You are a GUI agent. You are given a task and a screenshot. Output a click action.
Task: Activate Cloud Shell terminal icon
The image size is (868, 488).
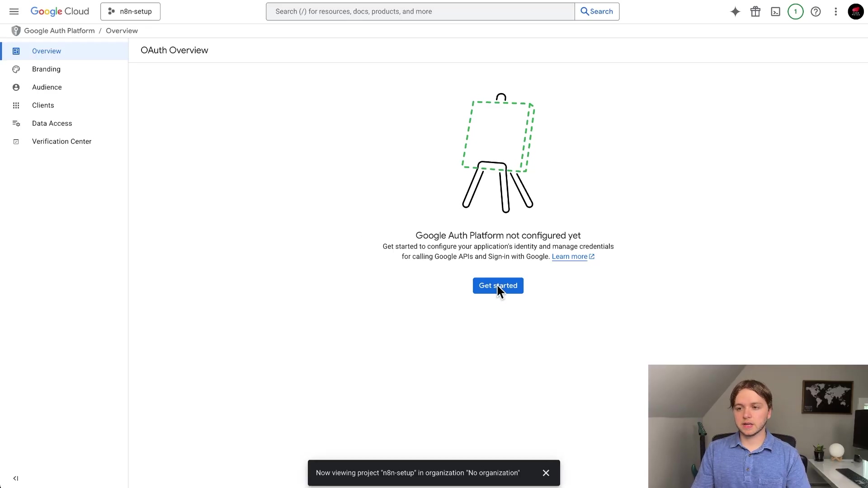point(775,12)
